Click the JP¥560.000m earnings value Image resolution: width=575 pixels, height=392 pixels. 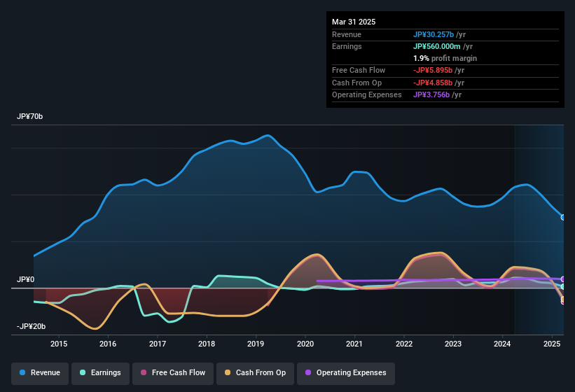[437, 46]
